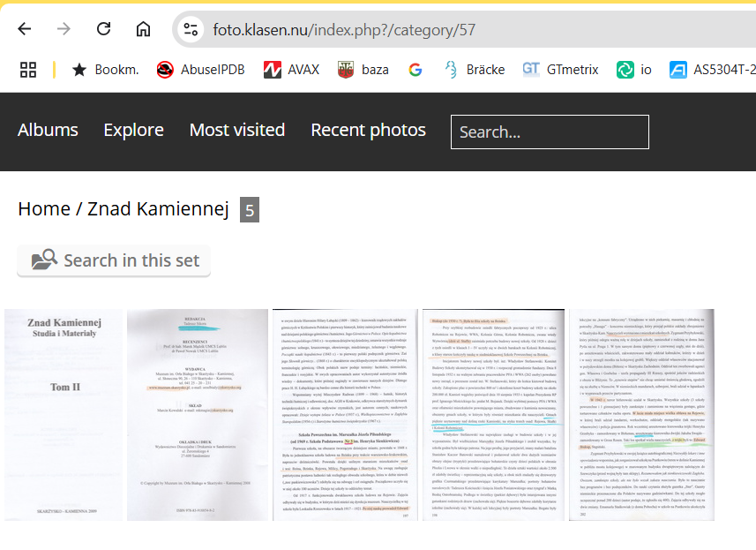The height and width of the screenshot is (550, 756).
Task: Show Recent photos
Action: pos(369,131)
